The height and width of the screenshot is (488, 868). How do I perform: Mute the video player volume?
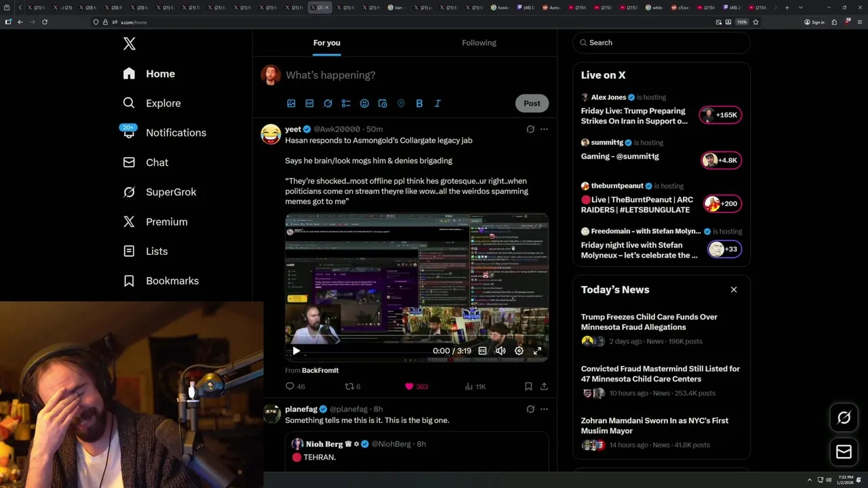[500, 351]
